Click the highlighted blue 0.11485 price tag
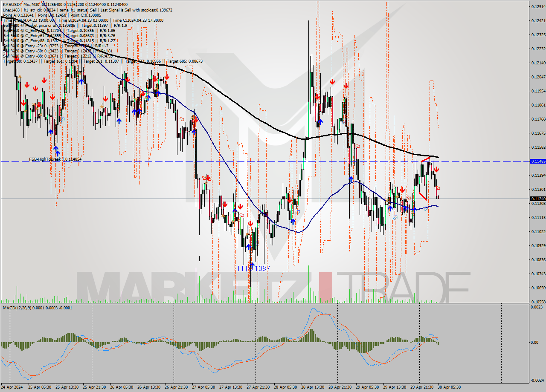Viewport: 546px width, 392px height. 537,161
